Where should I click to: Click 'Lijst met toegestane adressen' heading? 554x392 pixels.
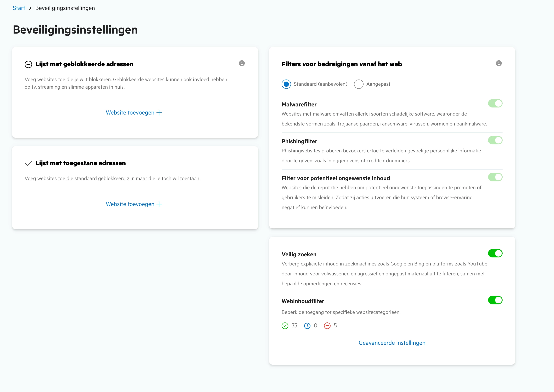coord(80,163)
